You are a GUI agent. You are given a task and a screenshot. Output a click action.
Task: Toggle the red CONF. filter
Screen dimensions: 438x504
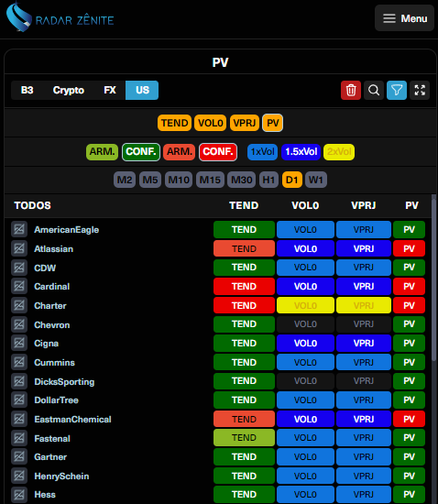tap(218, 152)
